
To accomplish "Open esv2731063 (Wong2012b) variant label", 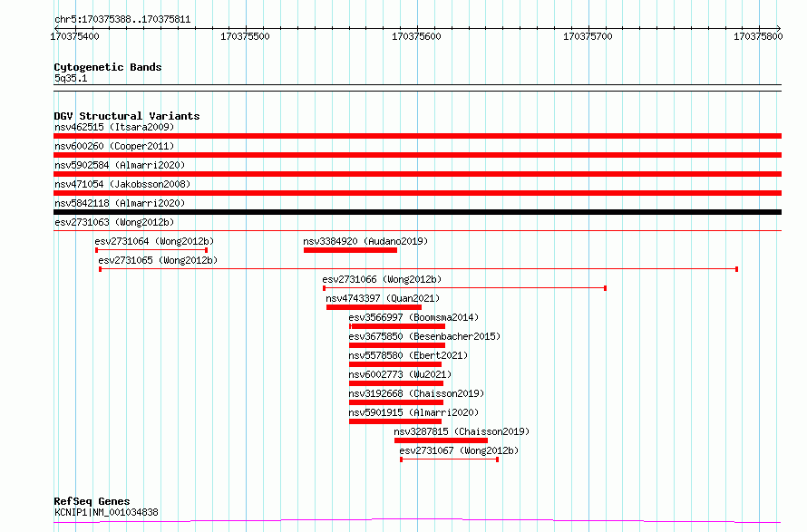I will coord(114,222).
